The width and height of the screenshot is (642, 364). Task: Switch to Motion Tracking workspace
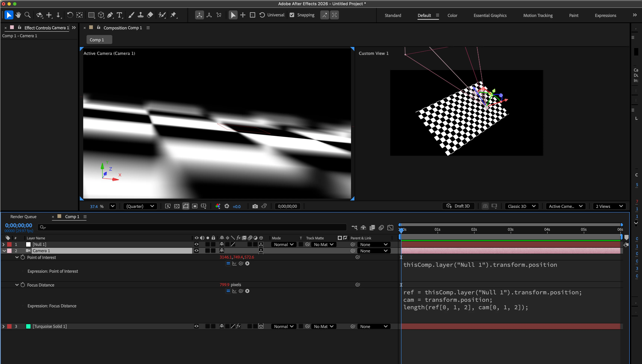point(538,15)
